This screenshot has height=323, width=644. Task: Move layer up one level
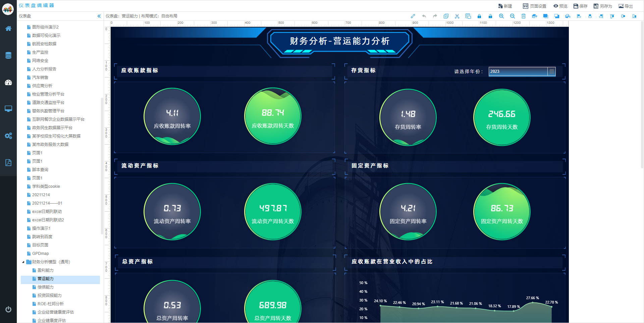535,16
